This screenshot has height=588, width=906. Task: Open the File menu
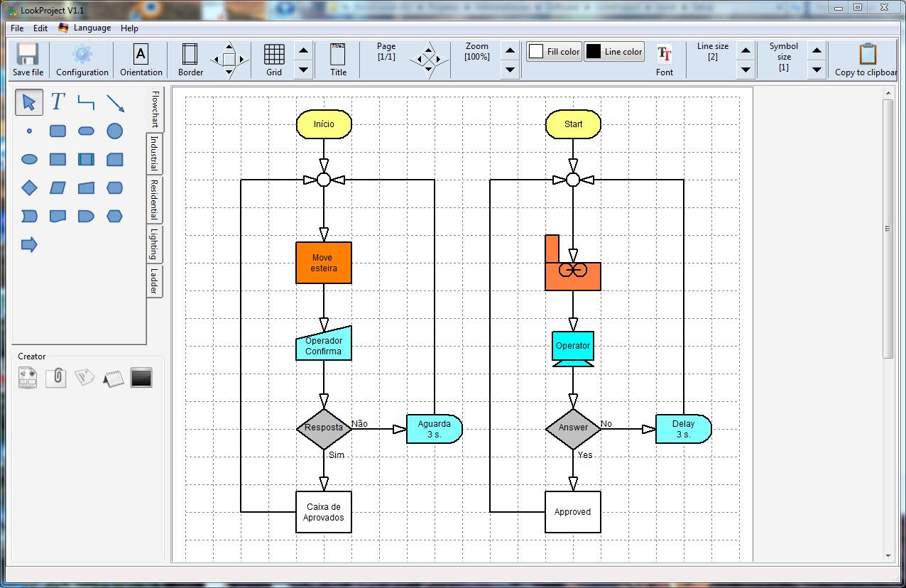17,28
